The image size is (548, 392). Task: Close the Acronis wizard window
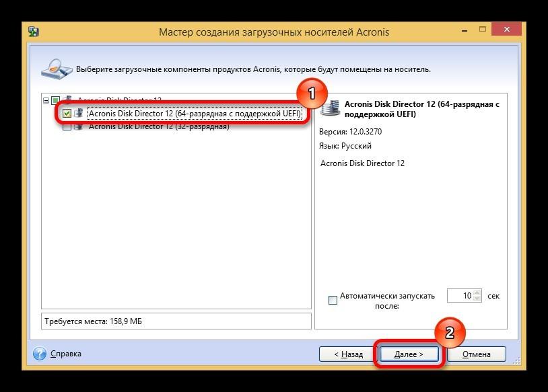point(507,30)
